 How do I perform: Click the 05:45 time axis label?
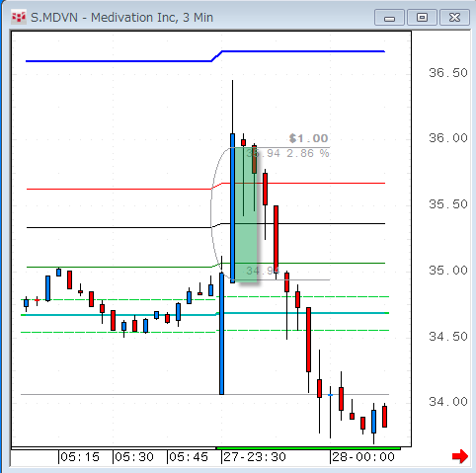pyautogui.click(x=189, y=457)
